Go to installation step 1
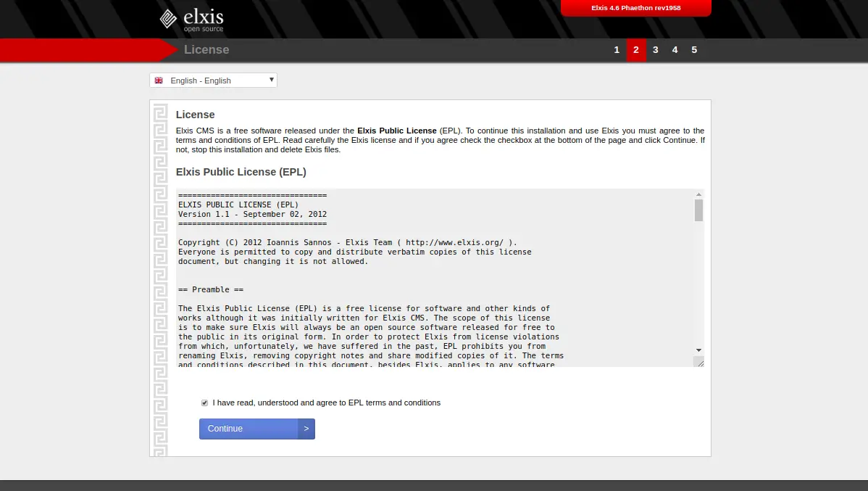Screen dimensions: 868x491 (x=617, y=50)
